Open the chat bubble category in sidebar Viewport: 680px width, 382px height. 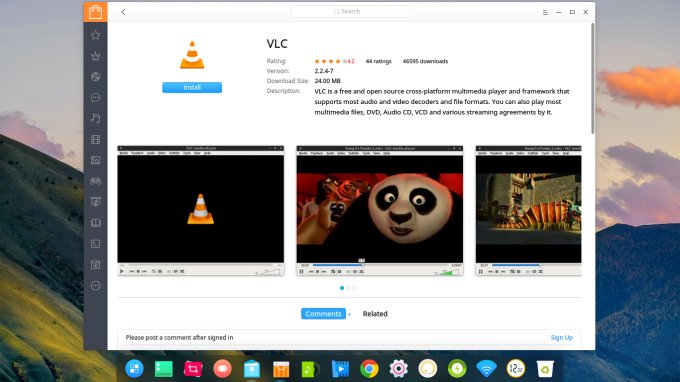[95, 98]
